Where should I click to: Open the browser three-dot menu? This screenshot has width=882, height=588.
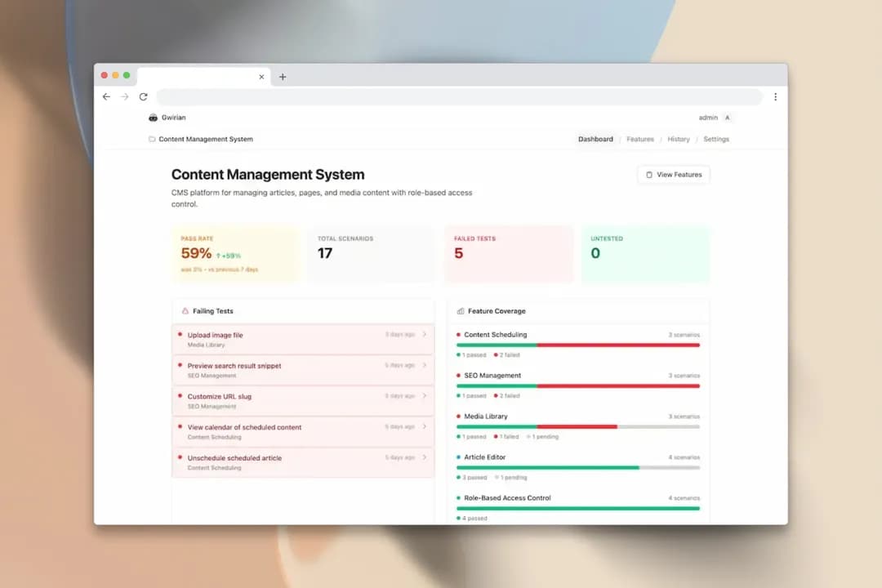(775, 97)
